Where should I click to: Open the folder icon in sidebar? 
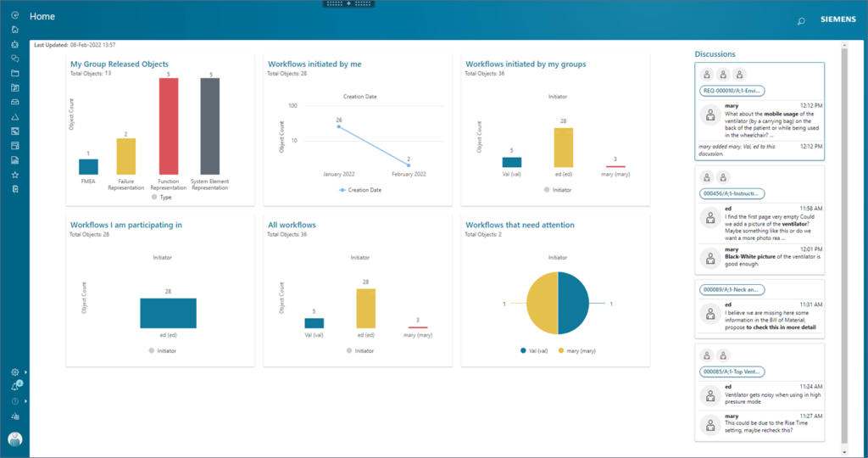point(14,73)
